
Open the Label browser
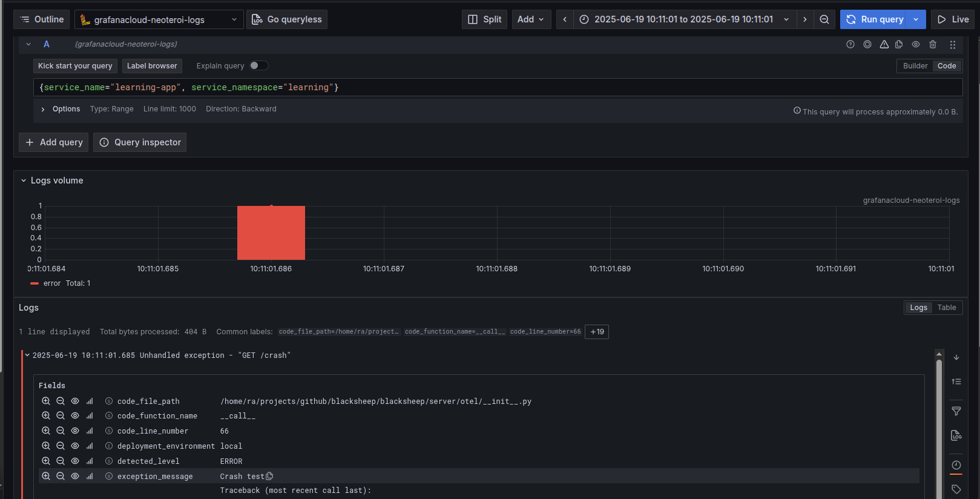point(152,66)
